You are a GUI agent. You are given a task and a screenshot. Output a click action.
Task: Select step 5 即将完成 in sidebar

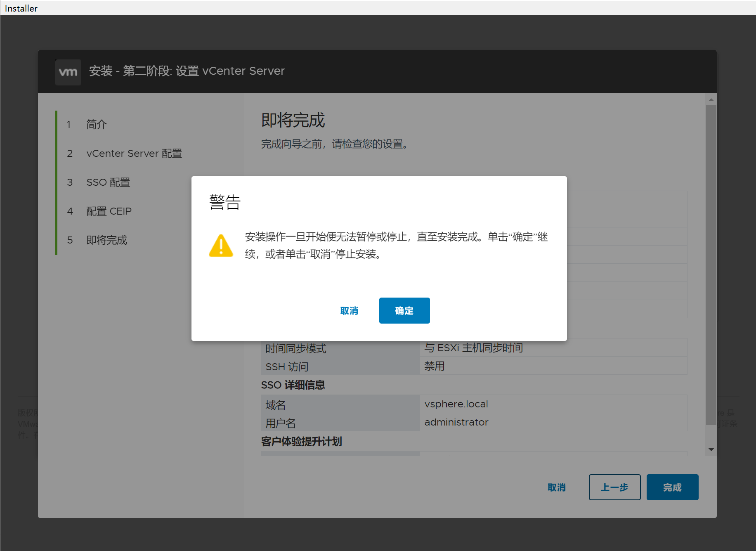pos(106,240)
